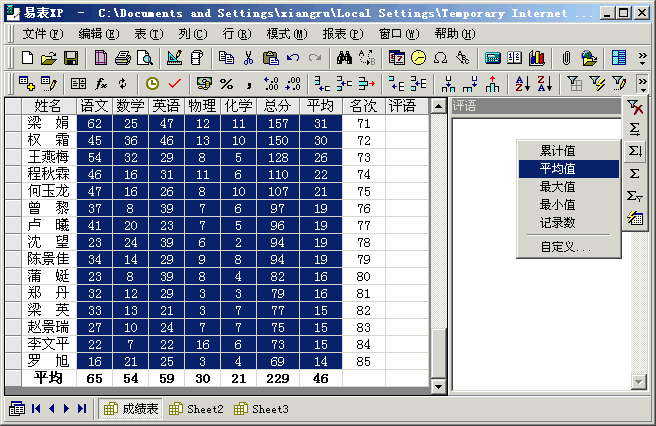Choose 最大值 in the popup menu
The image size is (656, 426).
tap(557, 186)
